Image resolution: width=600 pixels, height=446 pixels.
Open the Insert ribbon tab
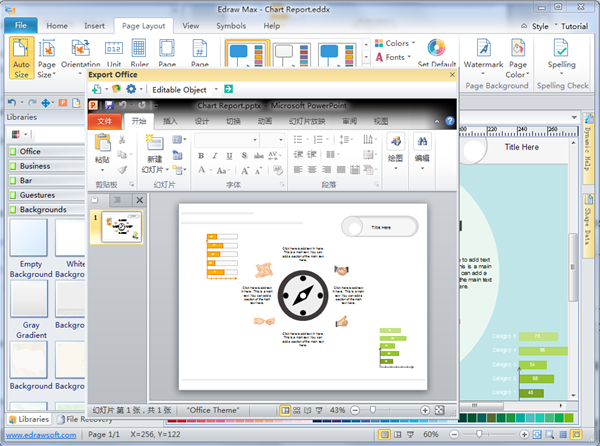(94, 25)
